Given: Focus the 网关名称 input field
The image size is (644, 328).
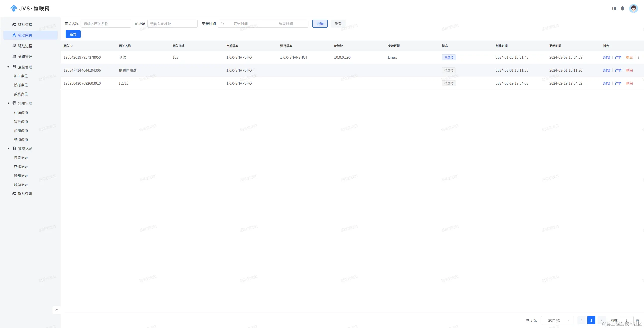Looking at the screenshot, I should [x=106, y=24].
